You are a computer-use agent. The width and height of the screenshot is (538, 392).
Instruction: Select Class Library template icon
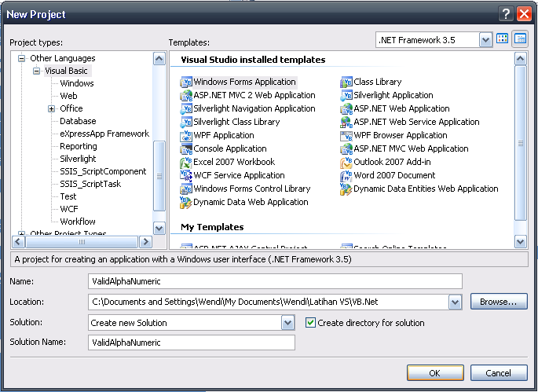pos(346,82)
